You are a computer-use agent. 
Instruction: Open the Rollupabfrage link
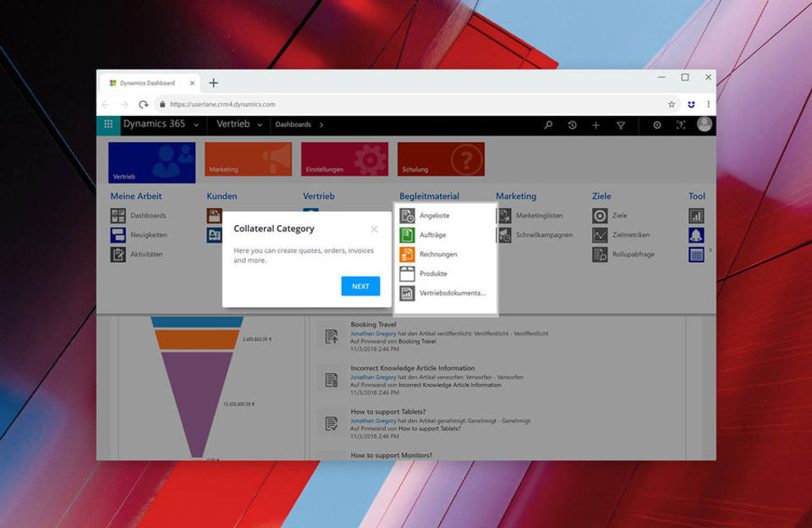point(634,255)
